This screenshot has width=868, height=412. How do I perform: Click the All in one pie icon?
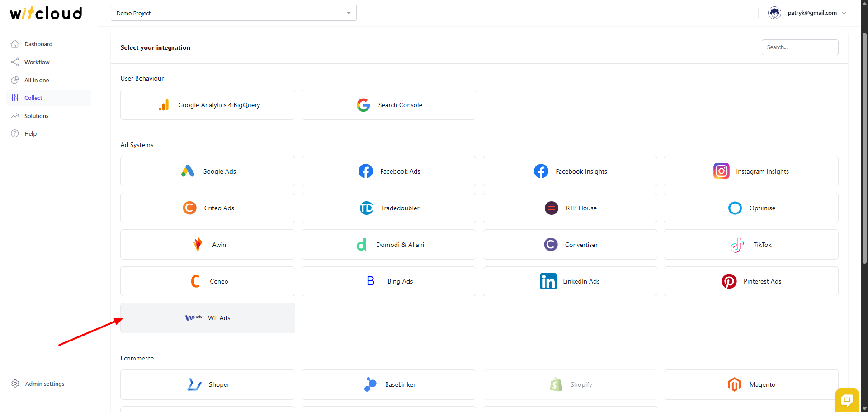coord(15,80)
